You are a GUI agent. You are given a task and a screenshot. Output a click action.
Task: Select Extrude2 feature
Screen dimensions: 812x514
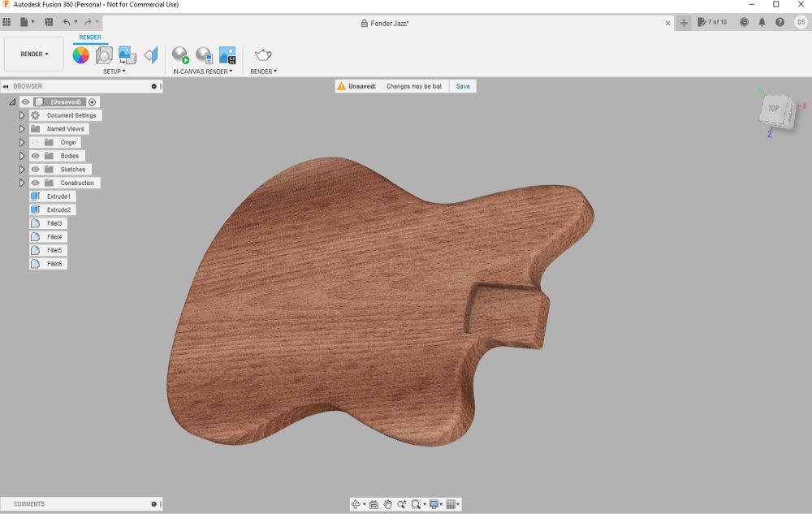pyautogui.click(x=52, y=209)
